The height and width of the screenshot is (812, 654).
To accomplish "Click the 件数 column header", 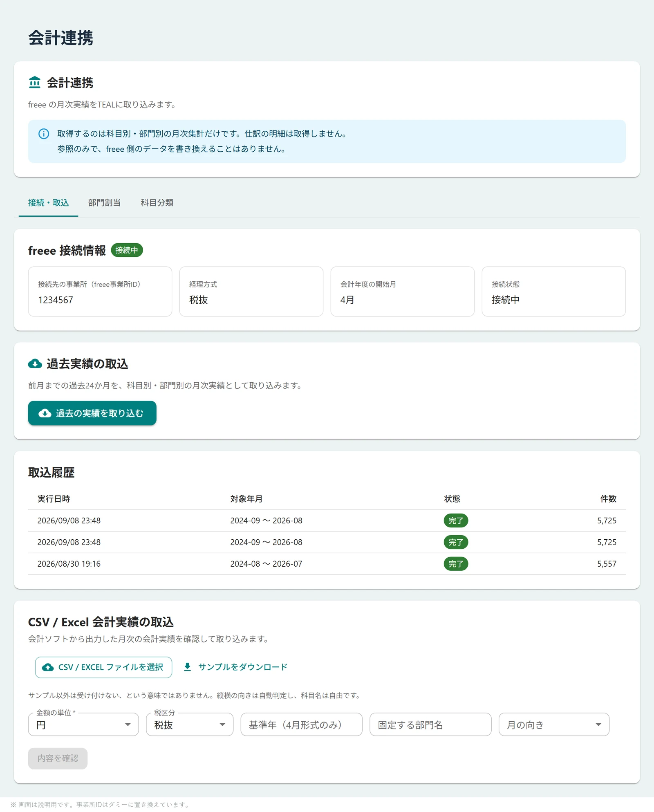I will pyautogui.click(x=608, y=499).
